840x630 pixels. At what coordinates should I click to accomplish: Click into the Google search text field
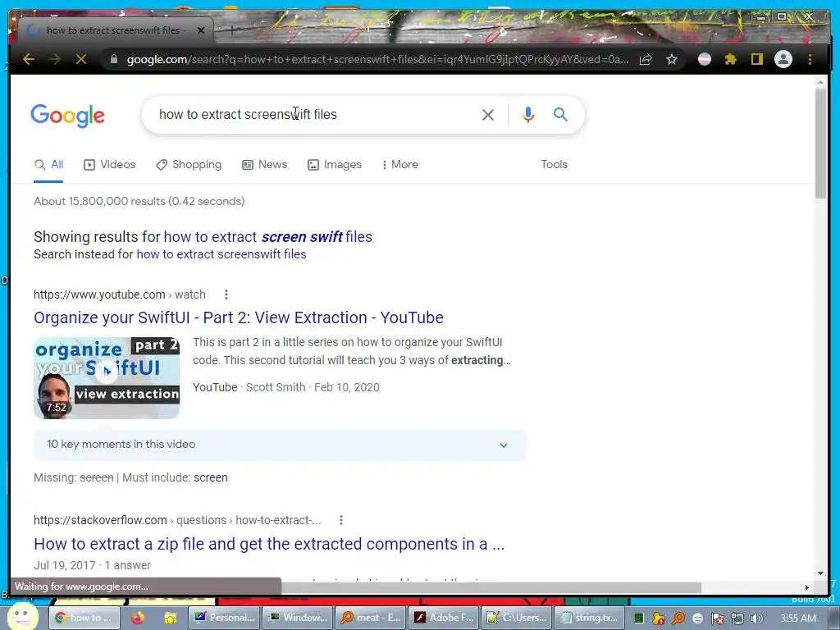[x=311, y=115]
